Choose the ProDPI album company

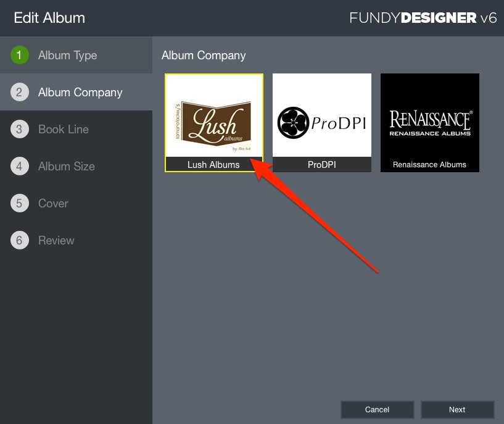click(322, 123)
